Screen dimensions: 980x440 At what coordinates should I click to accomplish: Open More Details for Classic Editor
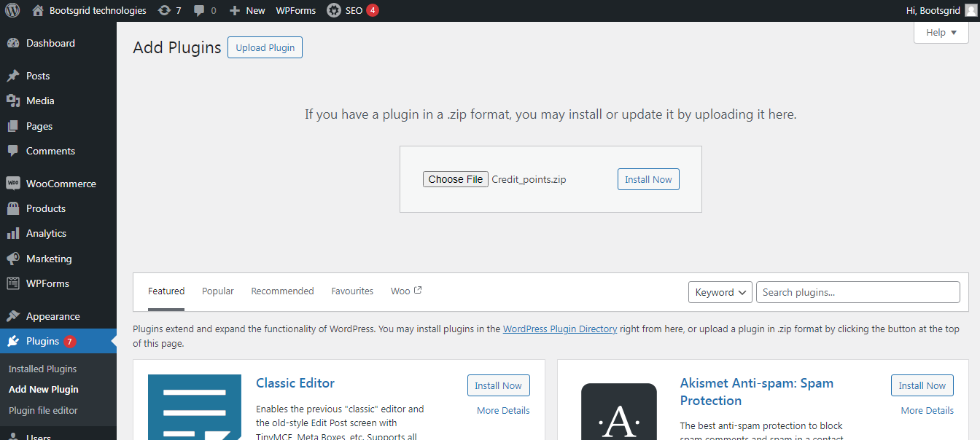(x=503, y=410)
